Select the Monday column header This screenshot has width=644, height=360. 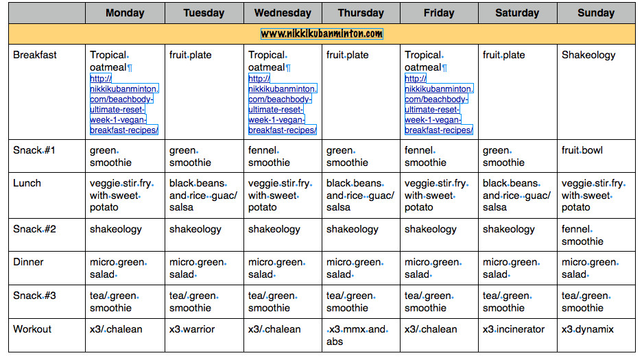click(125, 13)
